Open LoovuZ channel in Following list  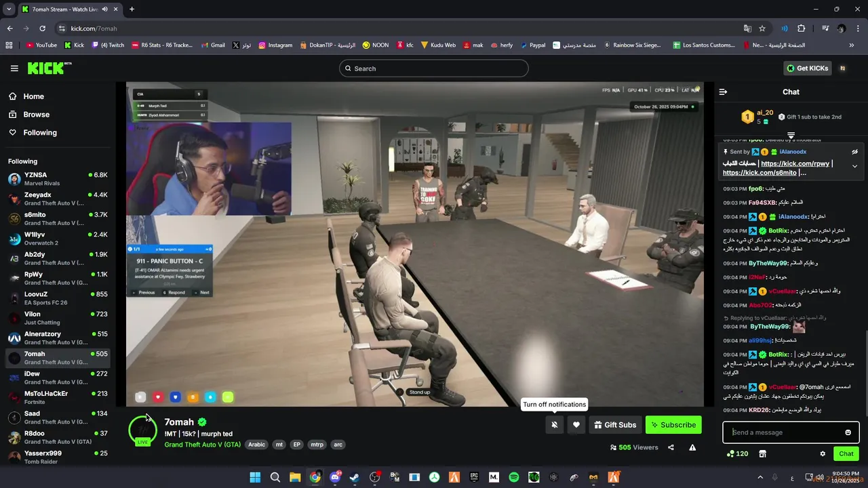(58, 298)
